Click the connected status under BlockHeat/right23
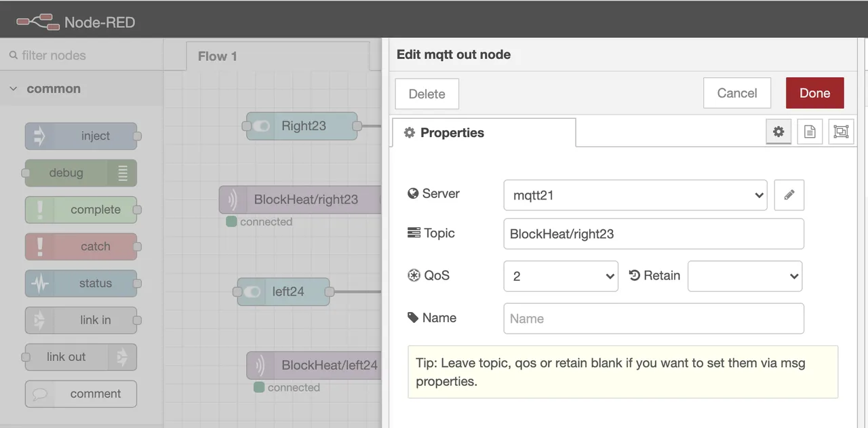The height and width of the screenshot is (428, 868). point(259,222)
